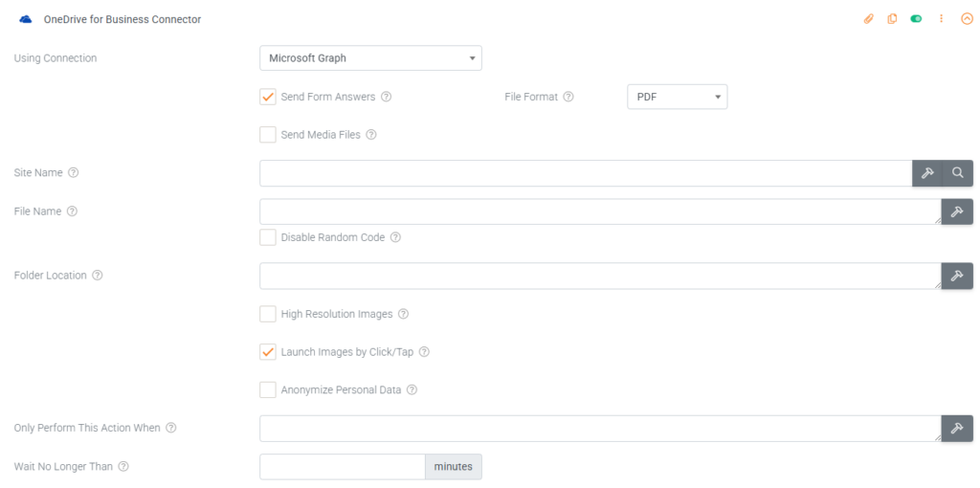Screen dimensions: 980x488
Task: Show help for Only Perform This Action When
Action: point(171,428)
